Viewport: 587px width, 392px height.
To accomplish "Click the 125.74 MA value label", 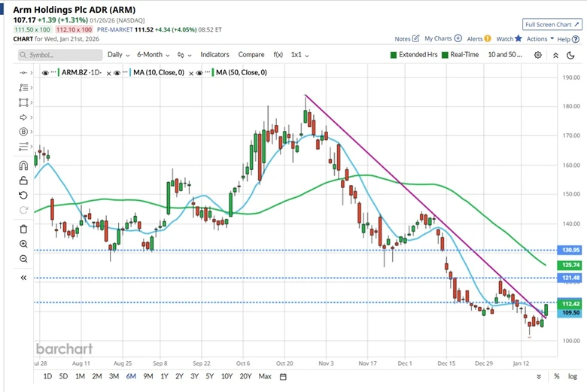I will (570, 265).
